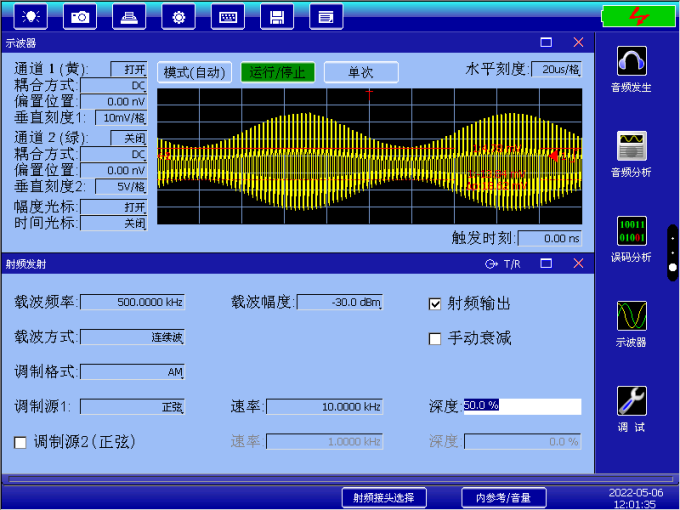Click the 2022-05-06 date and time display
This screenshot has width=680, height=510.
coord(636,498)
